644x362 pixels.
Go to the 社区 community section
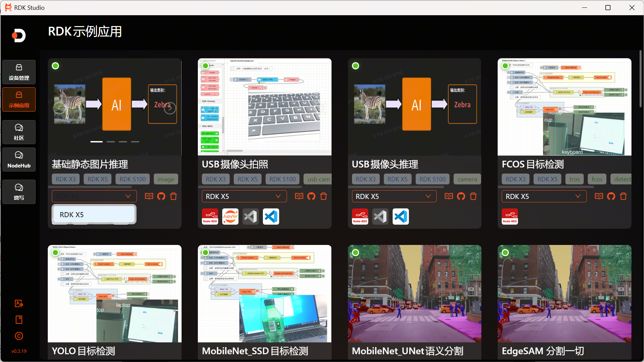(19, 132)
